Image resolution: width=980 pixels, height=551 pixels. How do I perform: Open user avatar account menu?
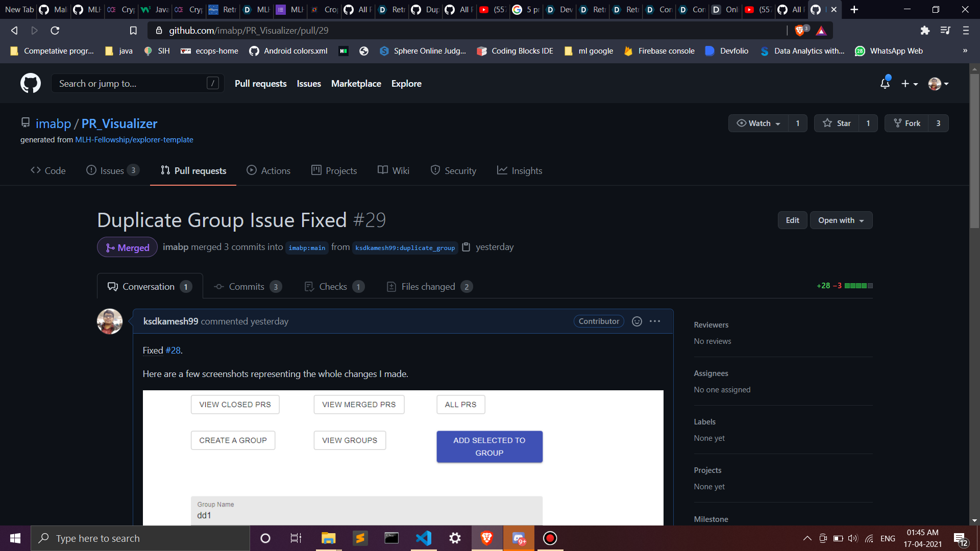coord(938,84)
